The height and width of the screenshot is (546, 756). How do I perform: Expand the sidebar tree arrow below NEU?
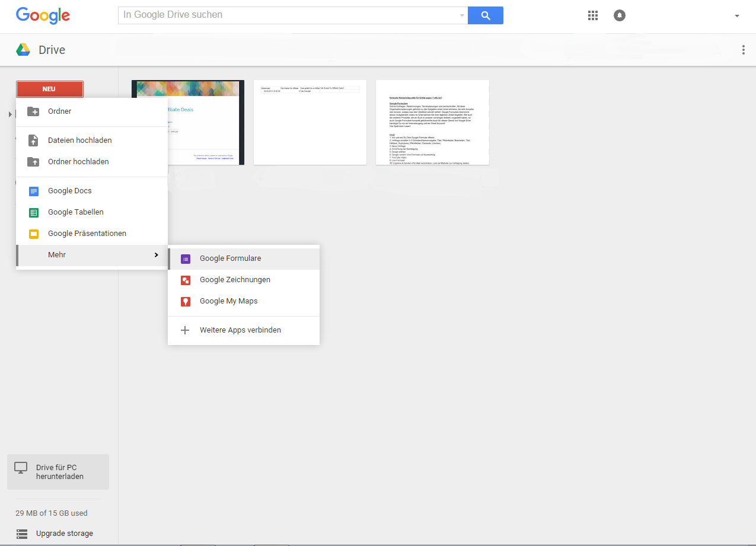pyautogui.click(x=10, y=114)
